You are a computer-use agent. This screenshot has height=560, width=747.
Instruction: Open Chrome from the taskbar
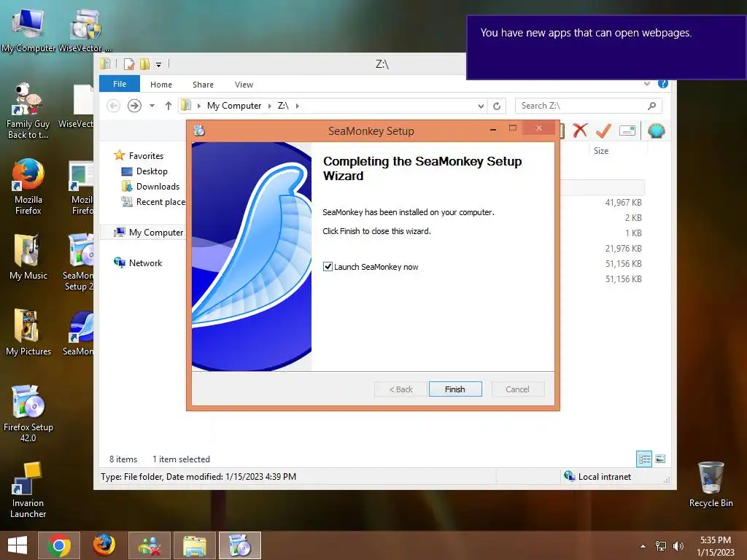pyautogui.click(x=59, y=545)
